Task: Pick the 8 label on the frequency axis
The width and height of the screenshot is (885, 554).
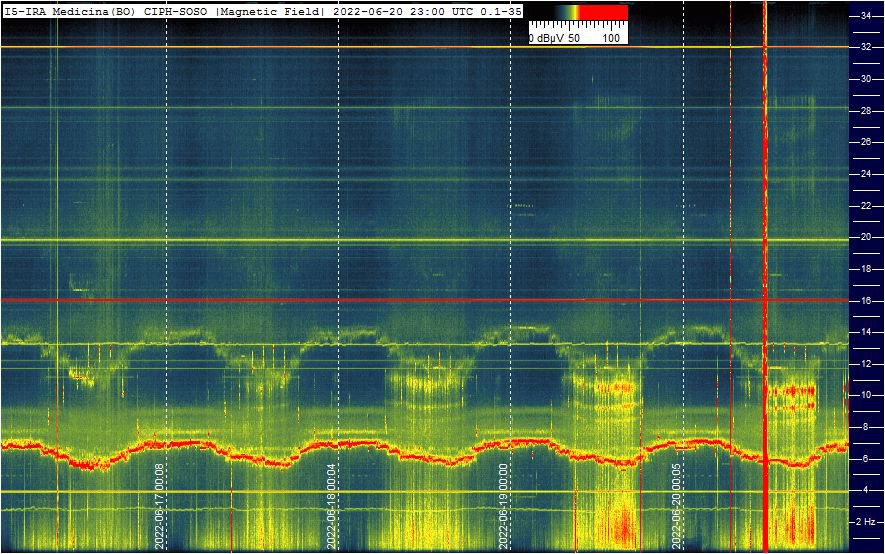Action: [x=866, y=427]
